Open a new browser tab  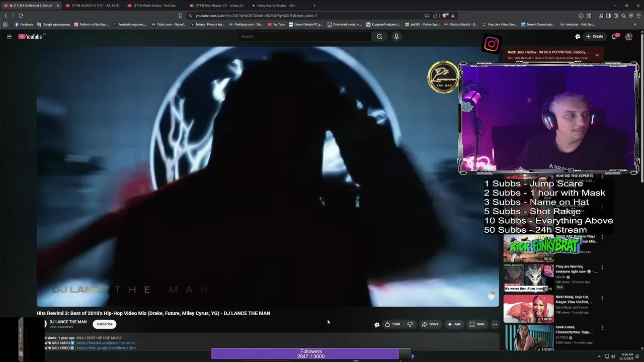[x=314, y=6]
